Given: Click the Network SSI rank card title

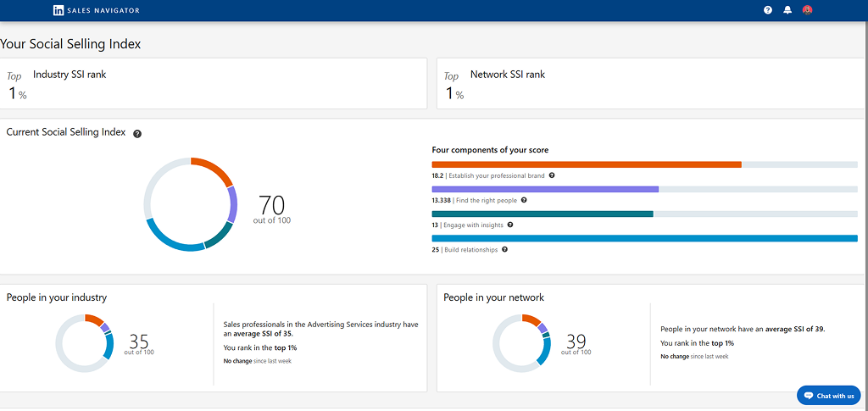Looking at the screenshot, I should point(508,75).
